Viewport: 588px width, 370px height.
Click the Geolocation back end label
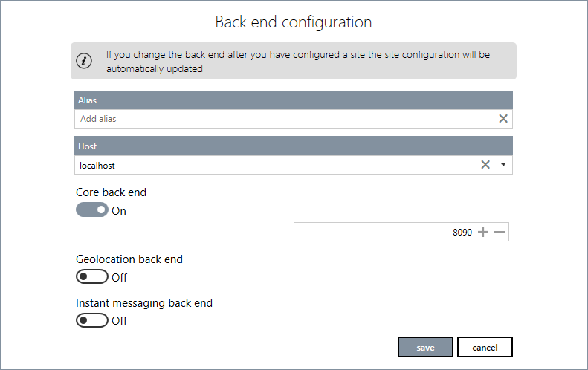point(129,259)
